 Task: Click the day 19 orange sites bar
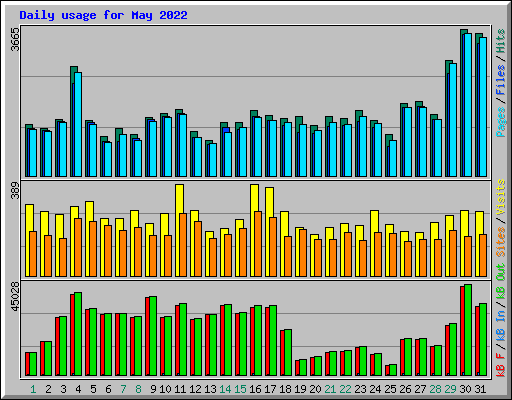coord(303,253)
